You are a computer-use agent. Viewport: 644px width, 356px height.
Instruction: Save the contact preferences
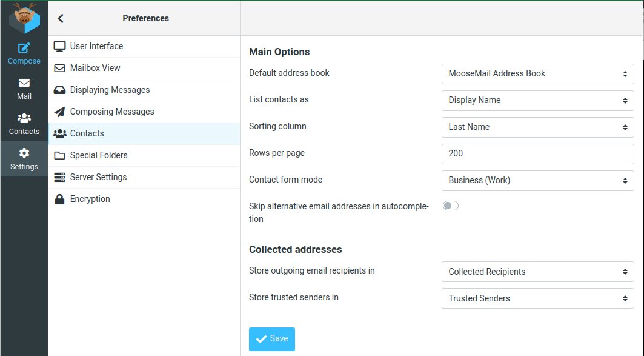tap(271, 339)
